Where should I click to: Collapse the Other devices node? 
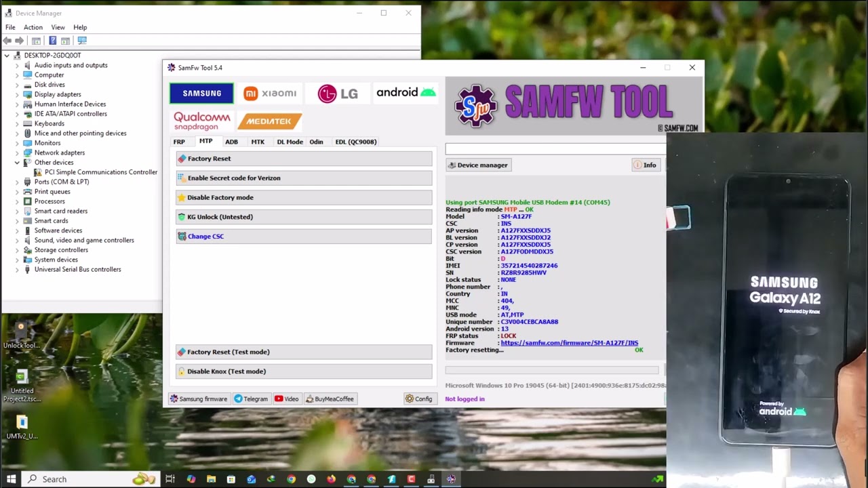click(x=17, y=163)
